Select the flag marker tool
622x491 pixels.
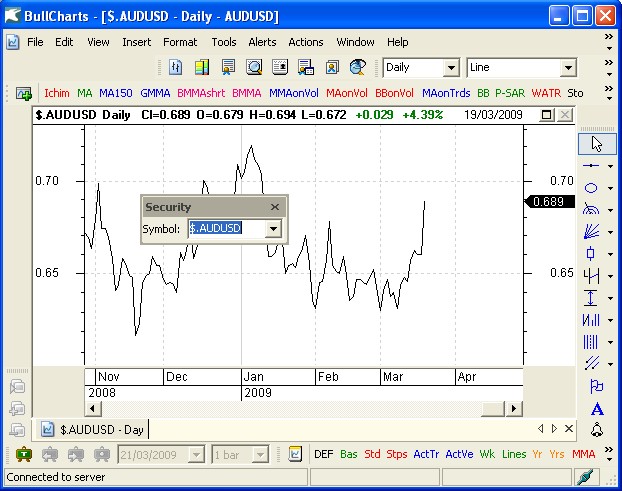(596, 386)
